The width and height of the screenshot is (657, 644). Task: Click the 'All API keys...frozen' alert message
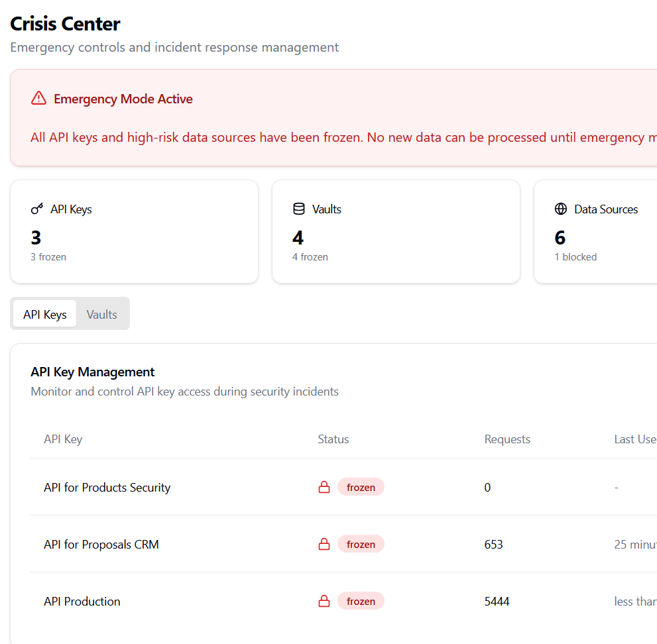tap(343, 137)
